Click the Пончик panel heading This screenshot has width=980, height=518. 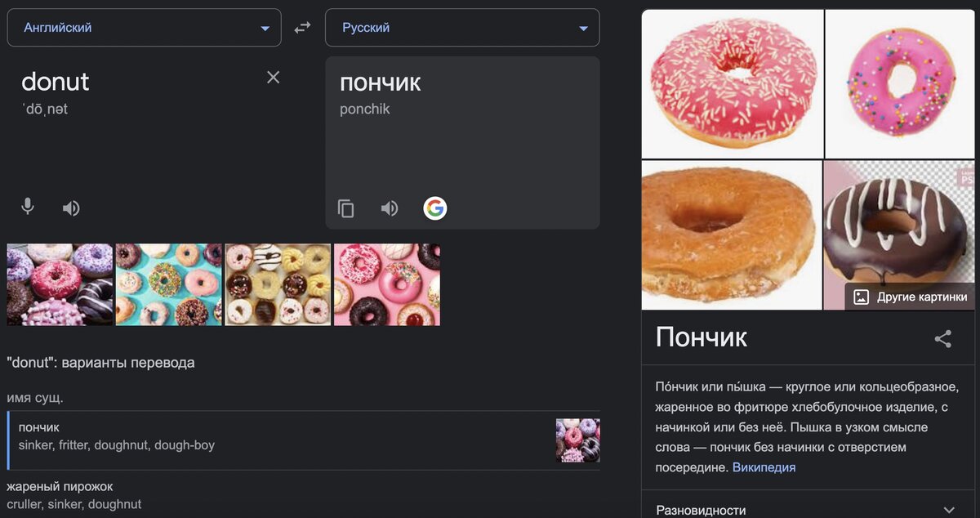click(702, 337)
